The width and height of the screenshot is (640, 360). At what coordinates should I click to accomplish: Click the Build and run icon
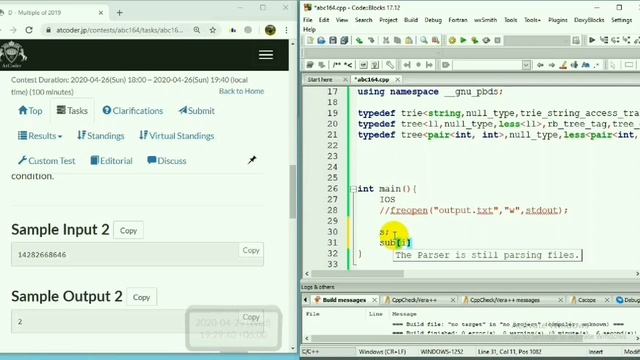[x=474, y=40]
